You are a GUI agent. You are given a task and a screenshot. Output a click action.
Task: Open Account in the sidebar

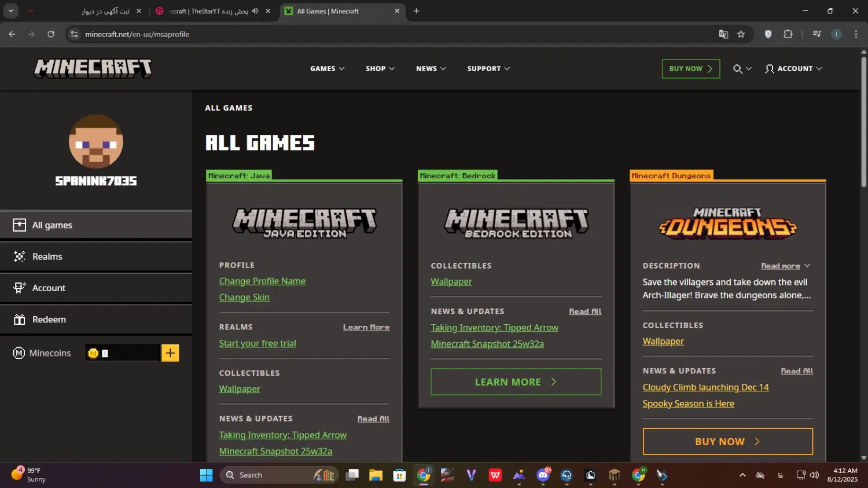pos(96,288)
